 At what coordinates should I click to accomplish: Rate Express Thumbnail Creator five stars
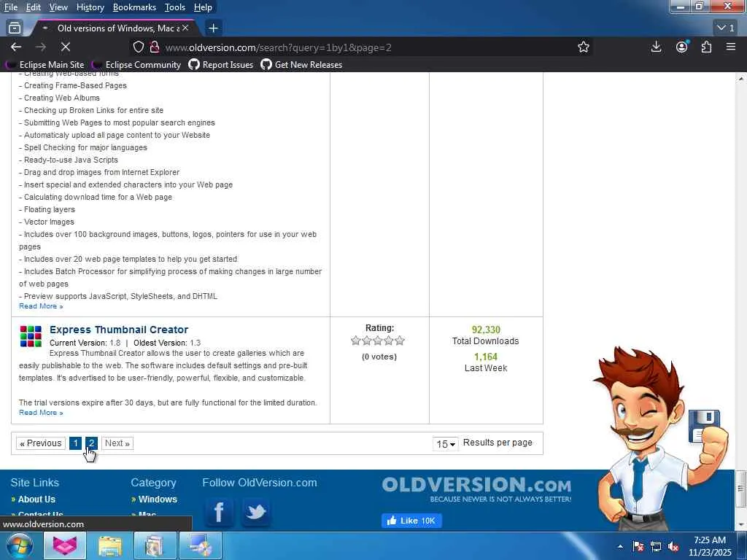coord(400,341)
